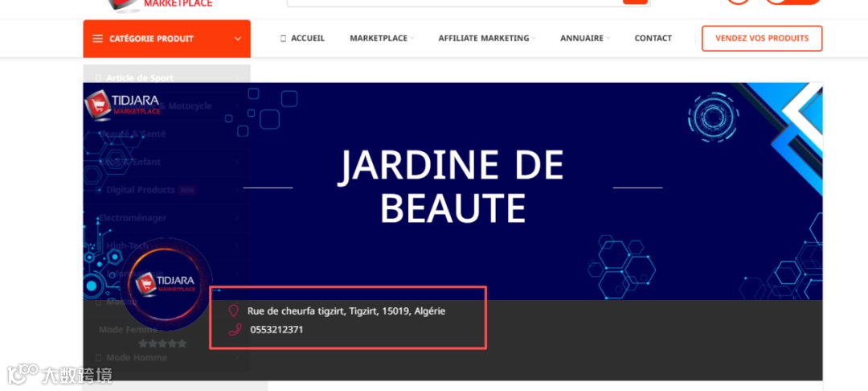Open the Contact page
Viewport: 868px width, 391px height.
pos(653,38)
